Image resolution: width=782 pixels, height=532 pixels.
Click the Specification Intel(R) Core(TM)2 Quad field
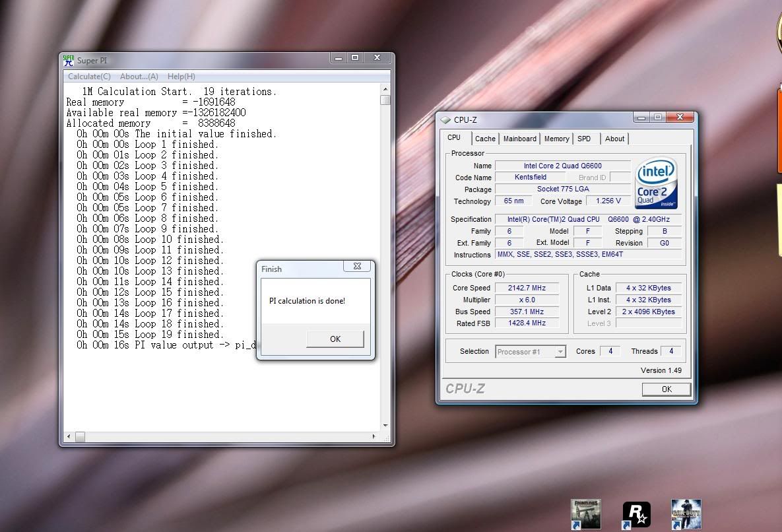589,219
